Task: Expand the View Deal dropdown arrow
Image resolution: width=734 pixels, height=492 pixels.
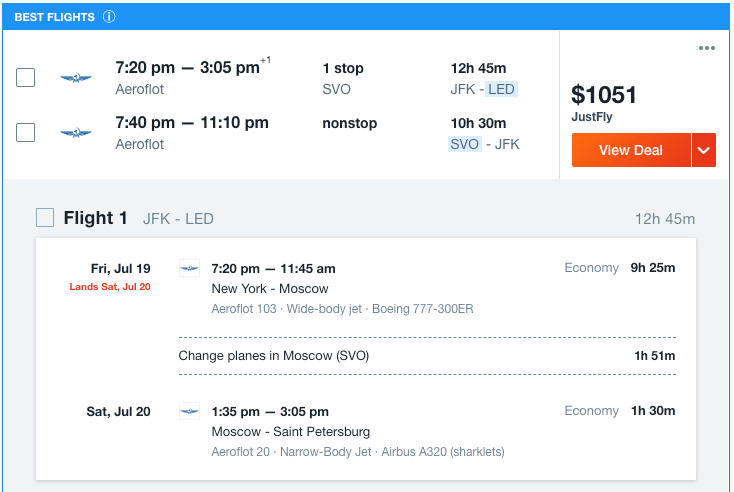Action: click(x=704, y=150)
